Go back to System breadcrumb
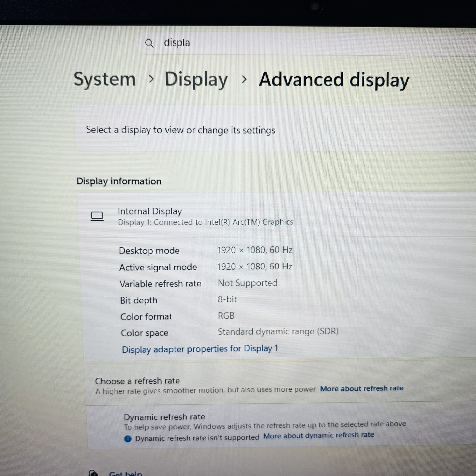 (x=105, y=79)
